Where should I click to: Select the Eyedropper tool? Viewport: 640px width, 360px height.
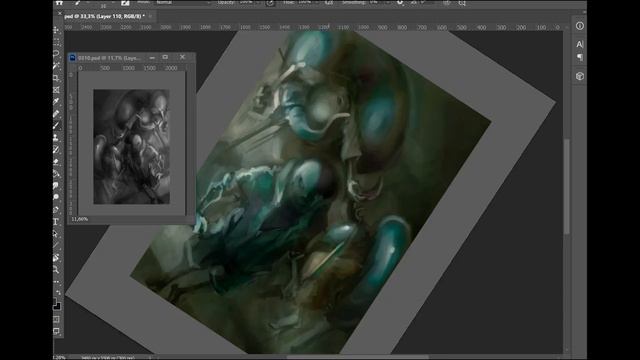pos(56,102)
